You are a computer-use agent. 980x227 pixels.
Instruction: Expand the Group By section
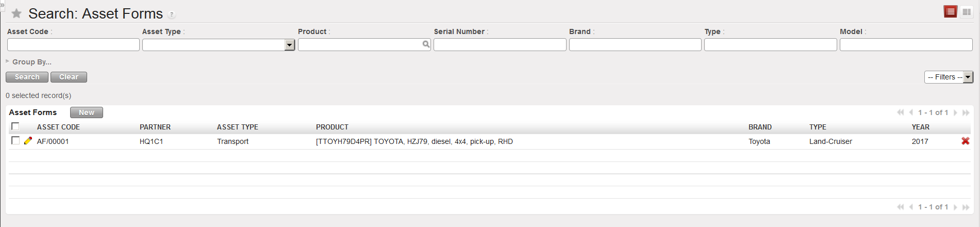coord(28,62)
